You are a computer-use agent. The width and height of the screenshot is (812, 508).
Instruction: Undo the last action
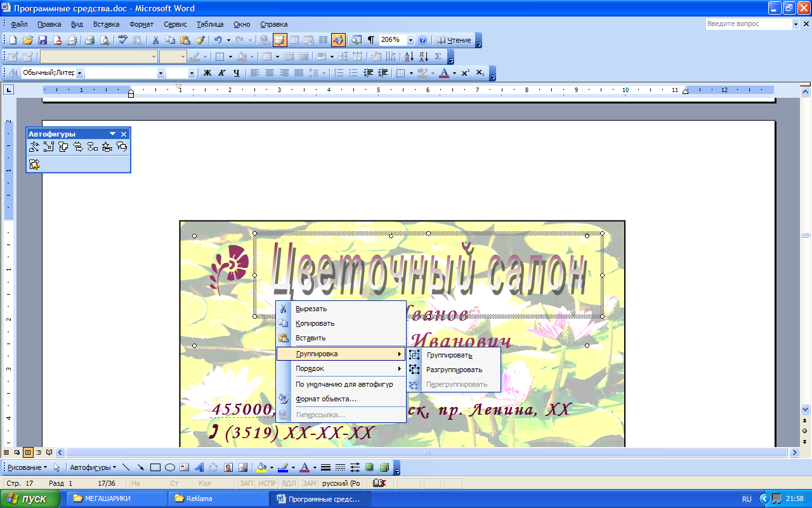(x=217, y=40)
